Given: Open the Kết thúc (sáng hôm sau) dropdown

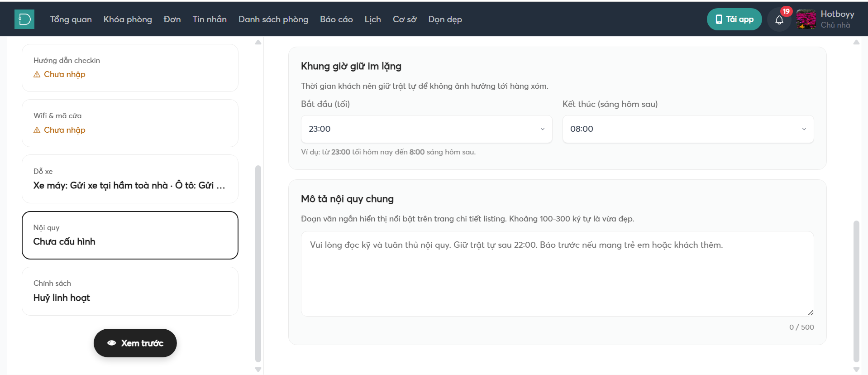Looking at the screenshot, I should pyautogui.click(x=688, y=129).
